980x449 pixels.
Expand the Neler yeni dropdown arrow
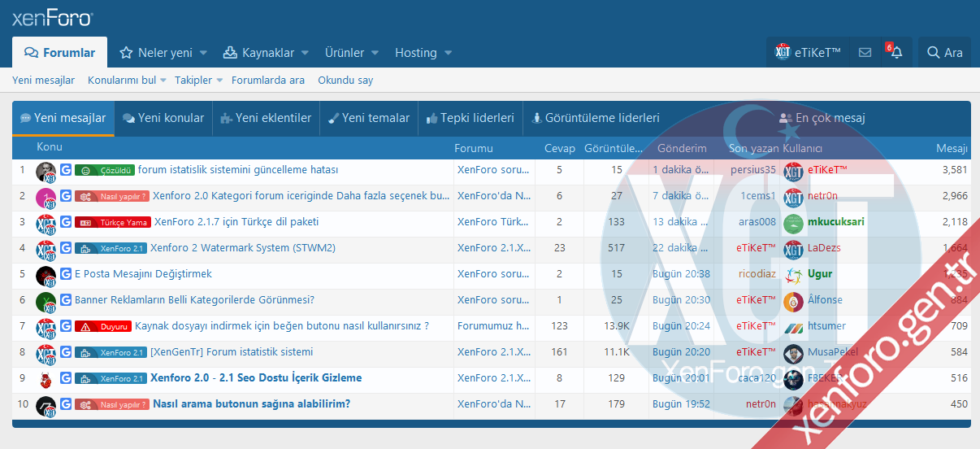coord(203,54)
